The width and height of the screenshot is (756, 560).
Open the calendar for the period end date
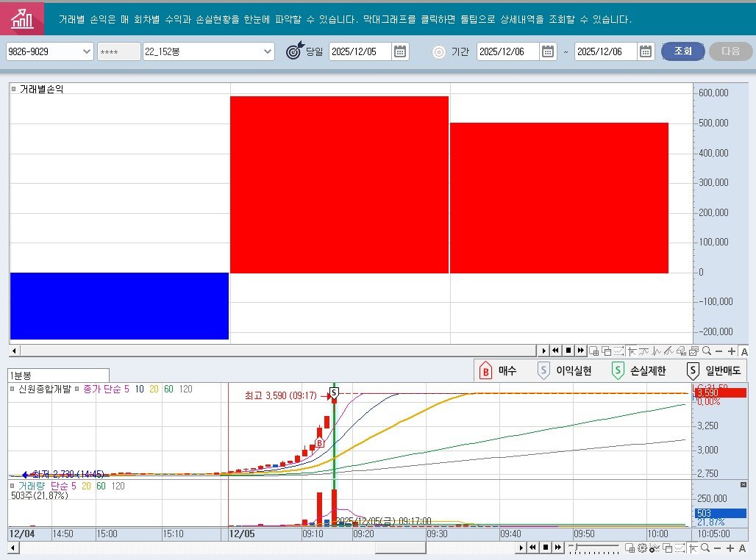click(x=646, y=51)
